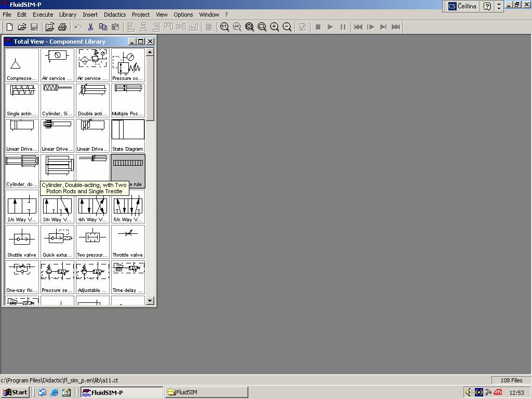Open the Execute menu

(43, 15)
